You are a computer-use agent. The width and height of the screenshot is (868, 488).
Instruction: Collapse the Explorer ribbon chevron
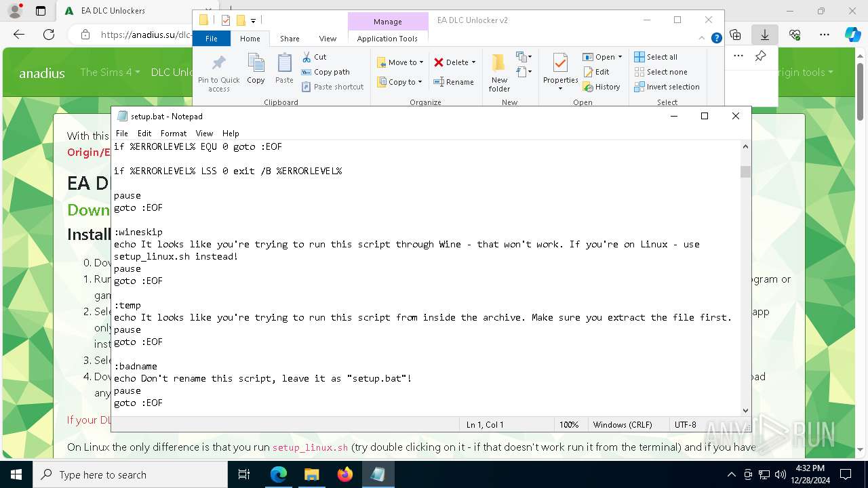point(703,39)
